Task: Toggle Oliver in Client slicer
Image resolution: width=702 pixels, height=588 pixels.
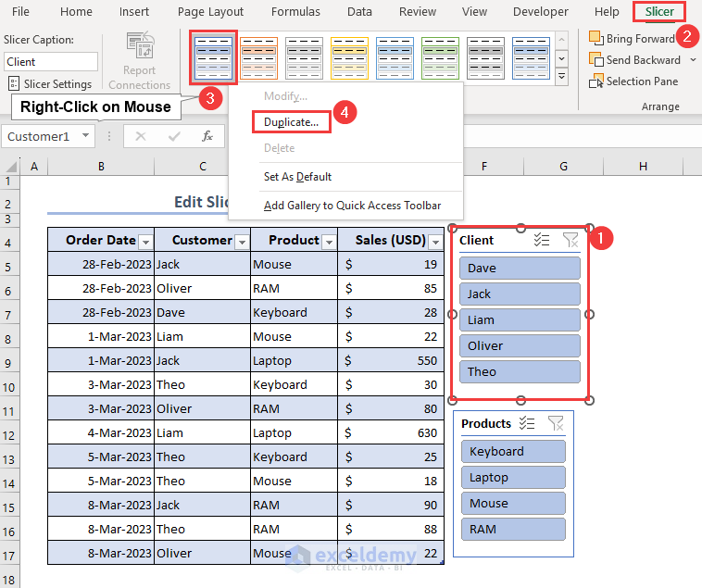Action: point(520,346)
